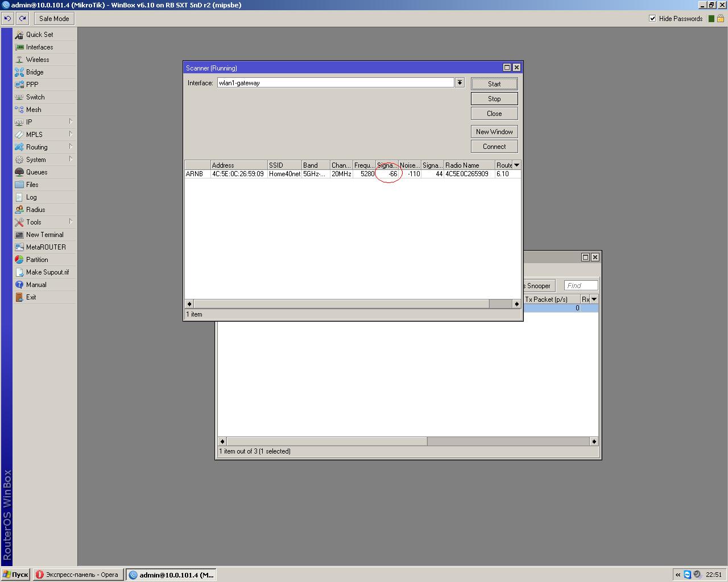Open Mesh via its icon
728x582 pixels.
point(19,110)
